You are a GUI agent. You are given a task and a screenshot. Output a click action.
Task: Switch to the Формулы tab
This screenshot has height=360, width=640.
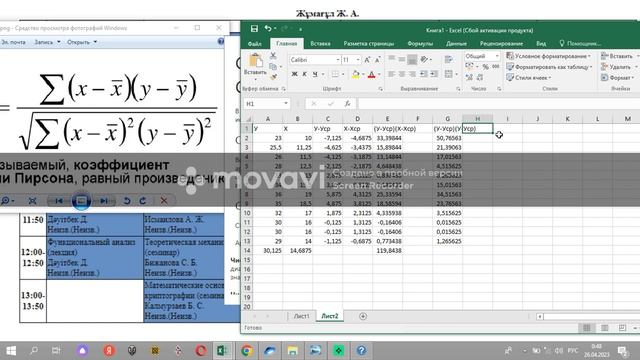pyautogui.click(x=420, y=43)
